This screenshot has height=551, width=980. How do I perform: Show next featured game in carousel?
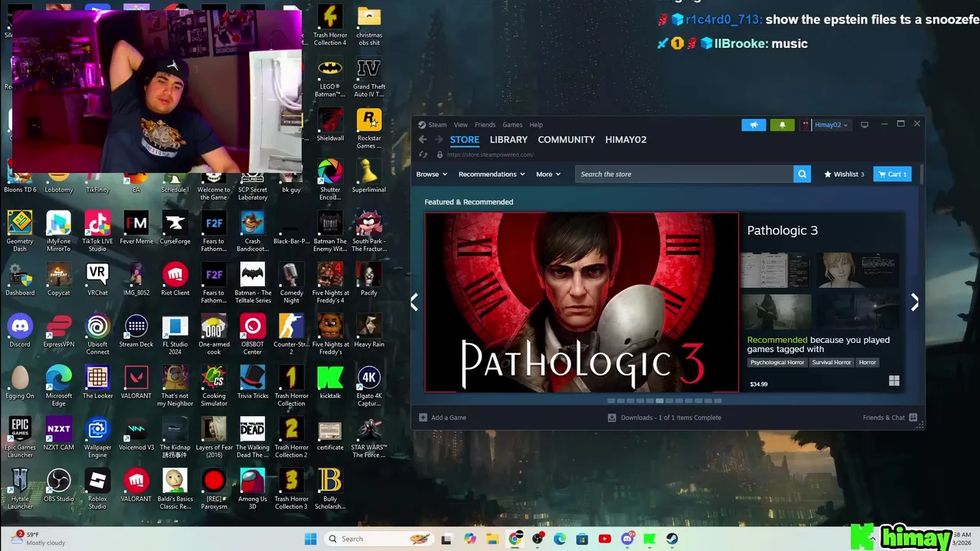pos(914,302)
